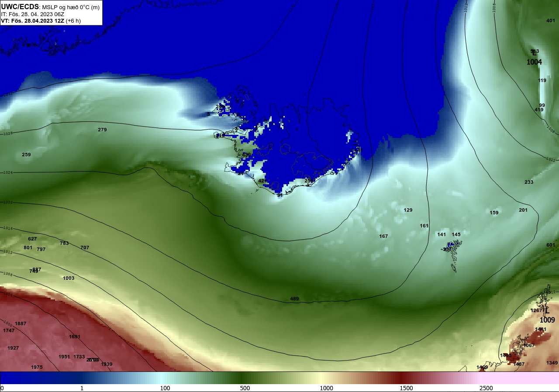Click the 601 height value

pos(551,245)
